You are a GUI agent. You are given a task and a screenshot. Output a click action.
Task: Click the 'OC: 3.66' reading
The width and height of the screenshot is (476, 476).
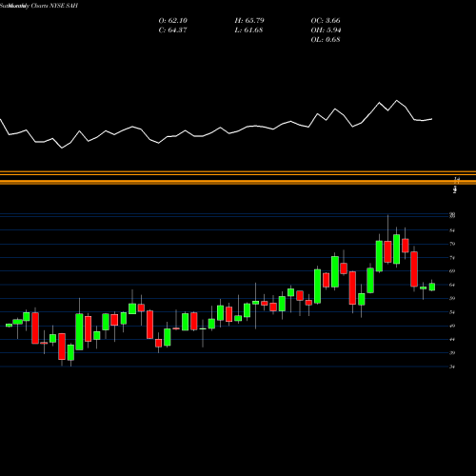326,20
